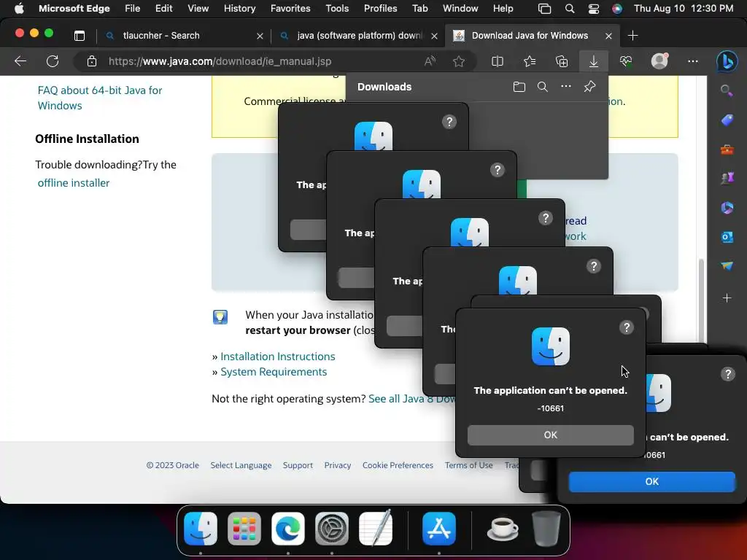Add page to favorites with star icon
This screenshot has height=560, width=747.
click(x=459, y=61)
